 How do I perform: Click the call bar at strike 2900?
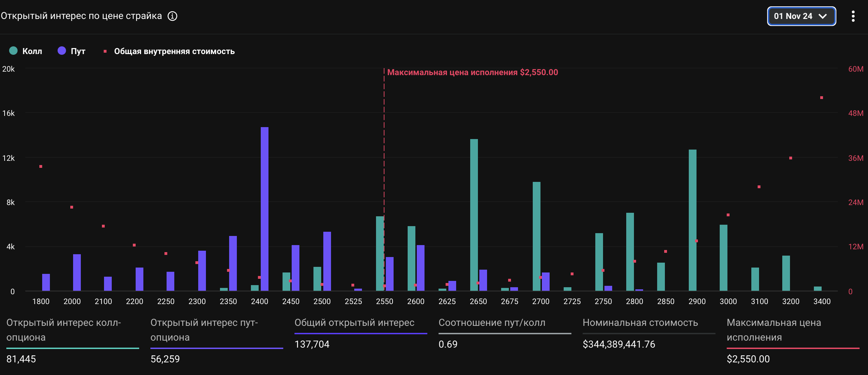[x=692, y=220]
